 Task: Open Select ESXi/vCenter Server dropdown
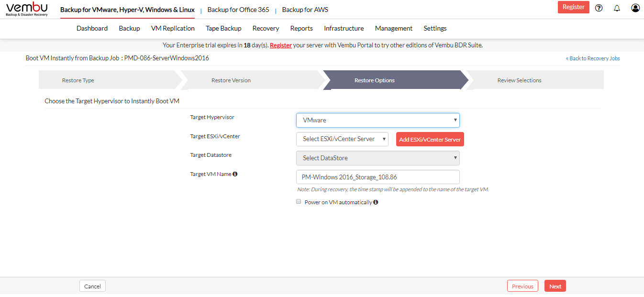point(343,139)
